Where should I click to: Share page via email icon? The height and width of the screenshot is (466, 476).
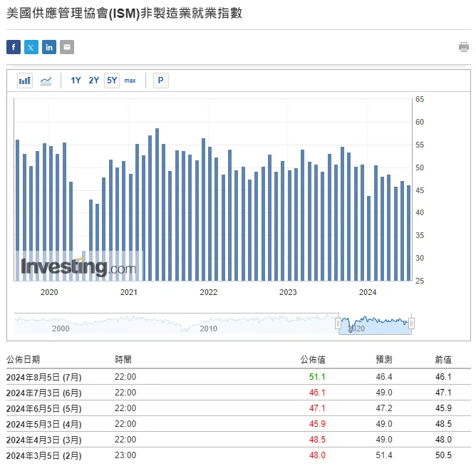67,47
